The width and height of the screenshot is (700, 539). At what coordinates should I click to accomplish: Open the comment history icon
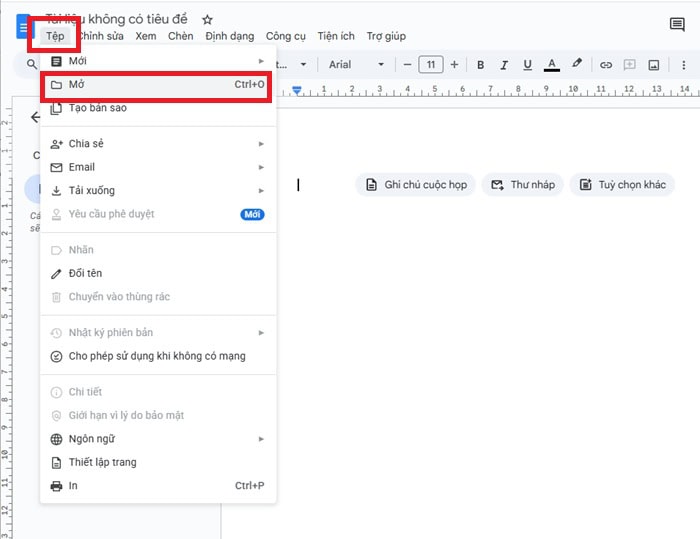click(x=677, y=25)
